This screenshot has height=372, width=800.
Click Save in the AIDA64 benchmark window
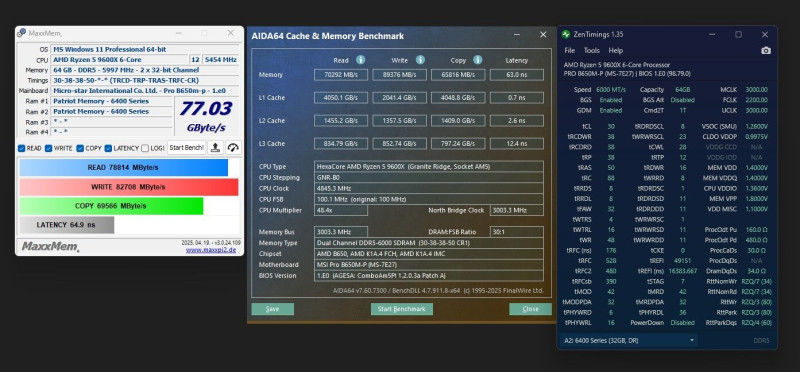point(272,309)
